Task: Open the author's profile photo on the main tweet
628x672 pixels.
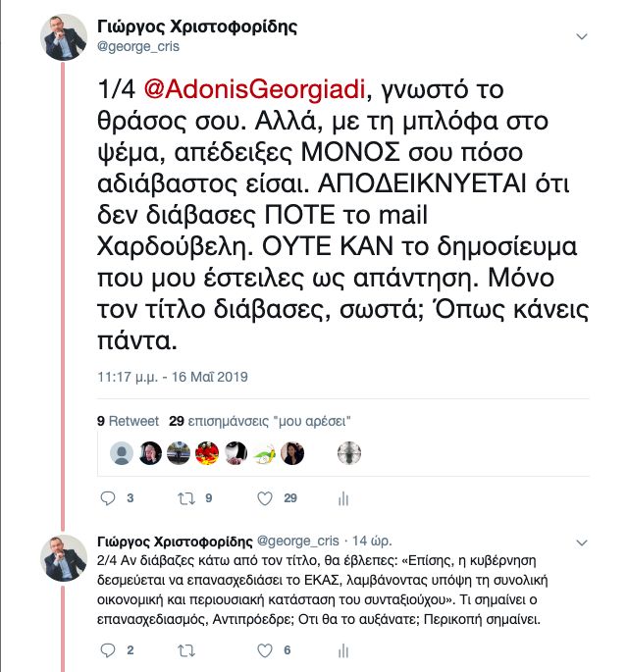Action: pos(64,36)
